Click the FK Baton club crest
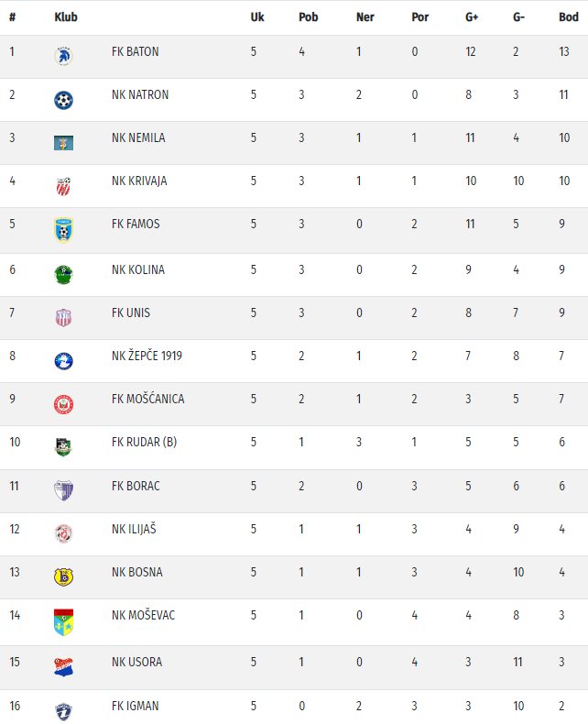 [x=63, y=56]
